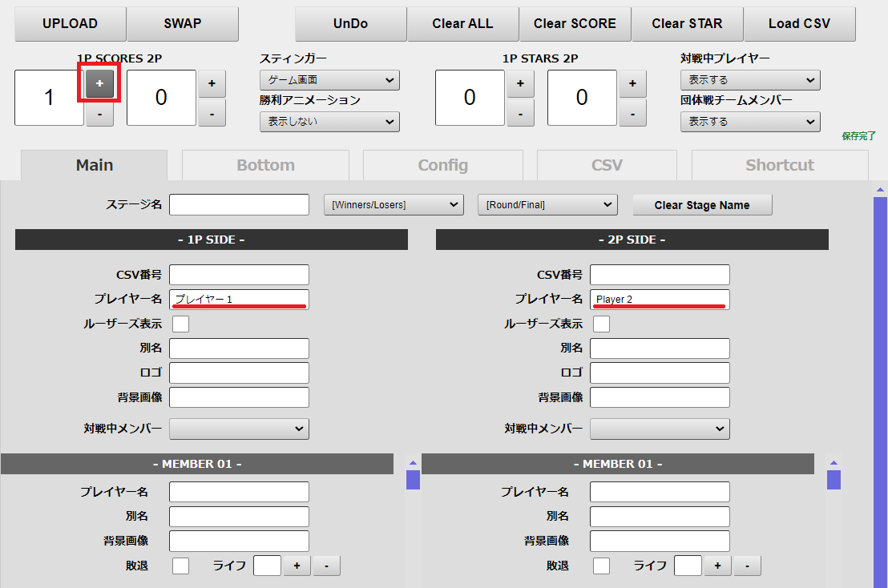Click the 2P score value box
Image resolution: width=888 pixels, height=588 pixels.
pos(161,98)
